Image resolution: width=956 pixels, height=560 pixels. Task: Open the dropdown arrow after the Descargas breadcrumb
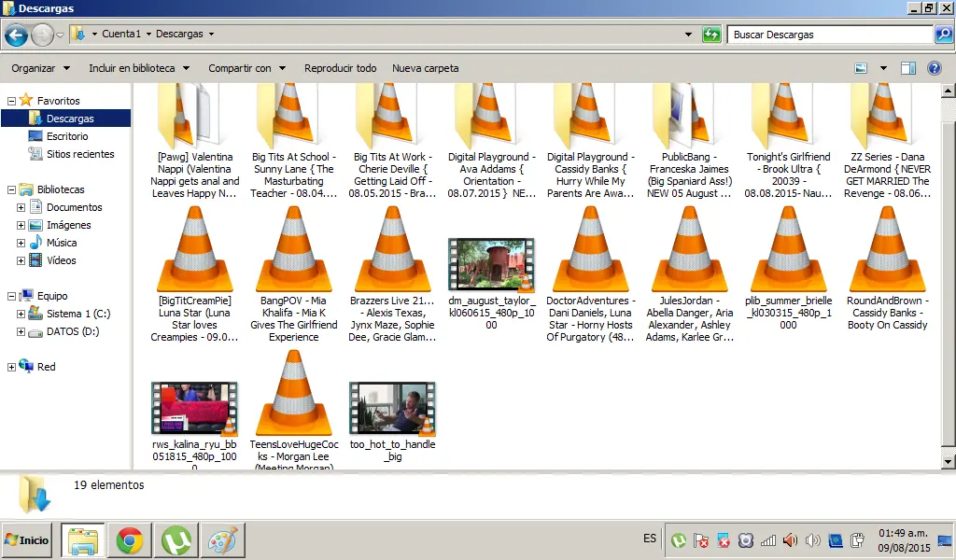pos(212,35)
